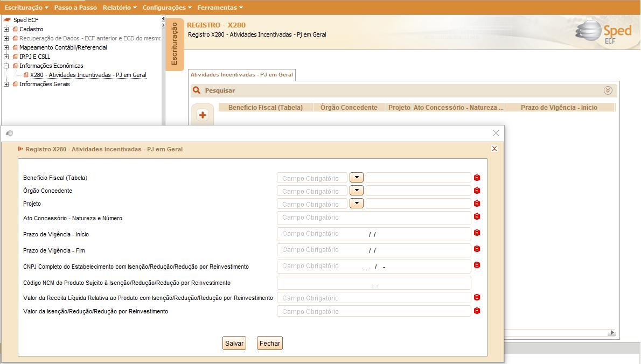This screenshot has width=641, height=364.
Task: Click the Sped ECF book icon in tree
Action: pyautogui.click(x=8, y=19)
